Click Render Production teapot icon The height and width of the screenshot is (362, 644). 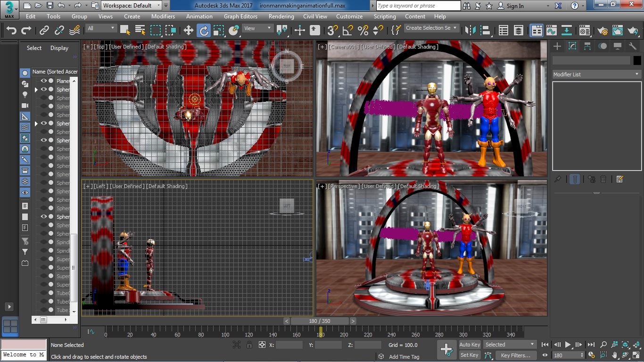click(633, 31)
